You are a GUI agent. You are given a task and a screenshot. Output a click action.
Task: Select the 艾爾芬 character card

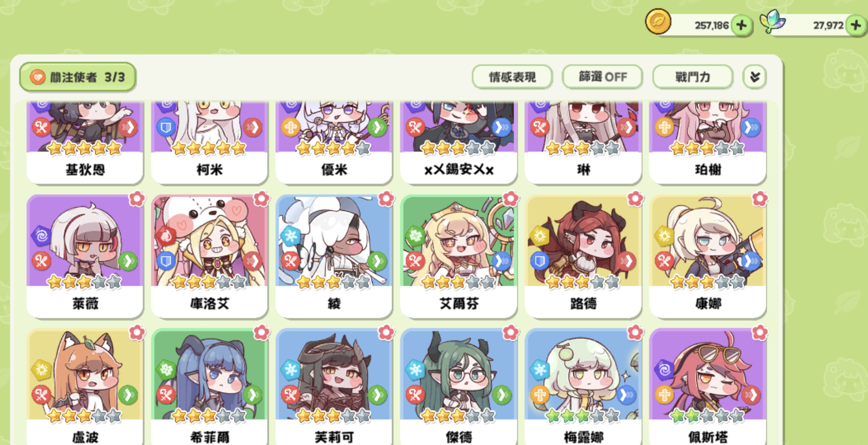click(x=458, y=256)
